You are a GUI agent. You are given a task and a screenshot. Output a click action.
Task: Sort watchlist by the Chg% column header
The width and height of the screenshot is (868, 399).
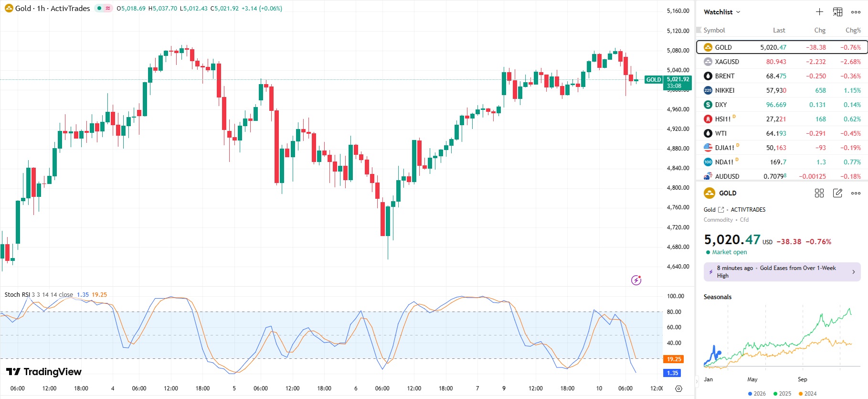point(853,30)
